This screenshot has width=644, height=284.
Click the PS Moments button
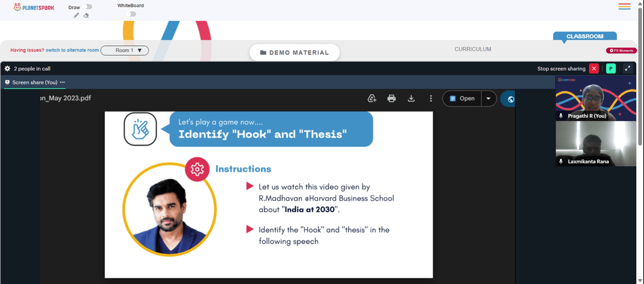pyautogui.click(x=621, y=50)
